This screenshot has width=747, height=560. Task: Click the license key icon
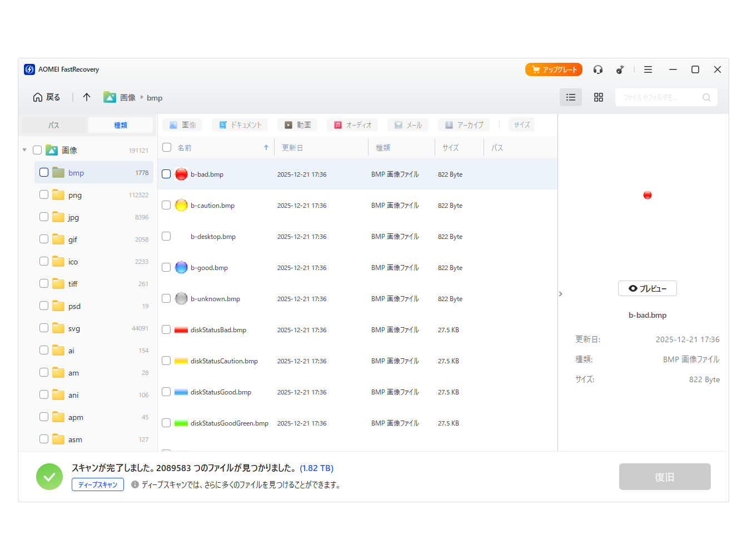[x=620, y=69]
